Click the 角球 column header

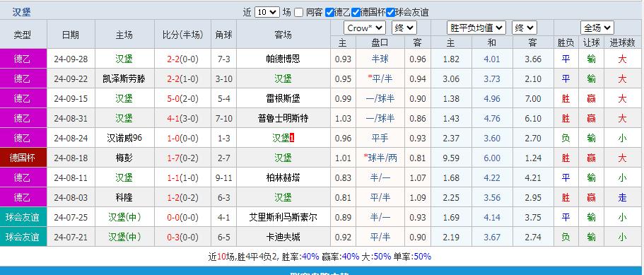tap(224, 35)
